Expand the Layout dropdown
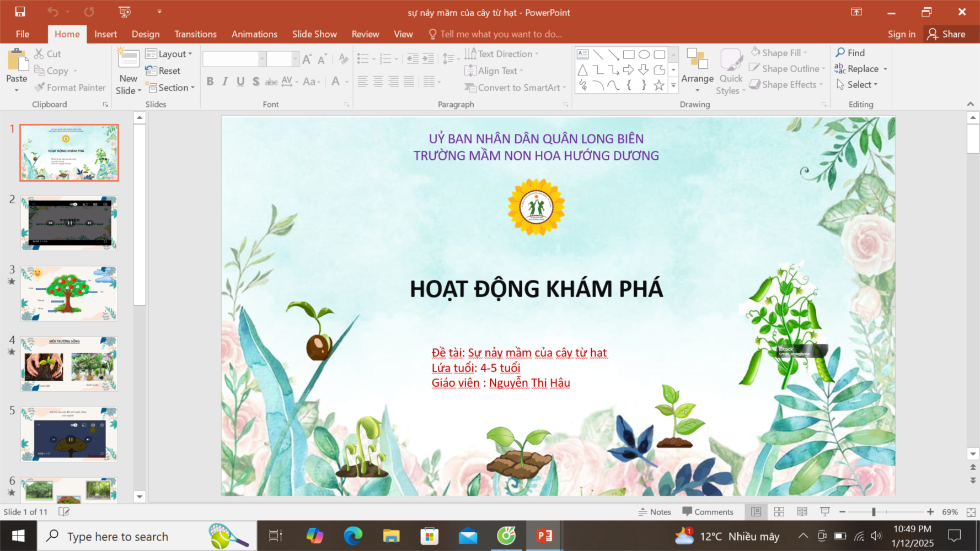 pos(169,54)
